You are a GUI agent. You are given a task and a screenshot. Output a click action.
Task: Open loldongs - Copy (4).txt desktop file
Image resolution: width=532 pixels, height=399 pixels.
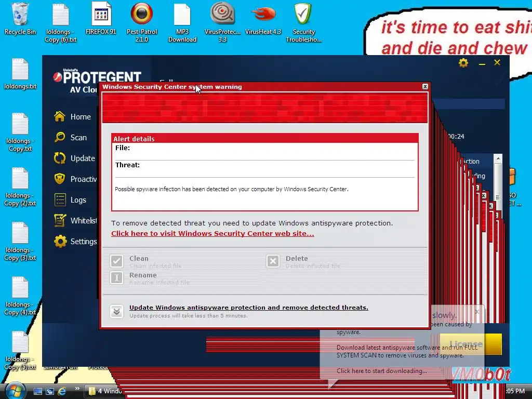coord(20,296)
